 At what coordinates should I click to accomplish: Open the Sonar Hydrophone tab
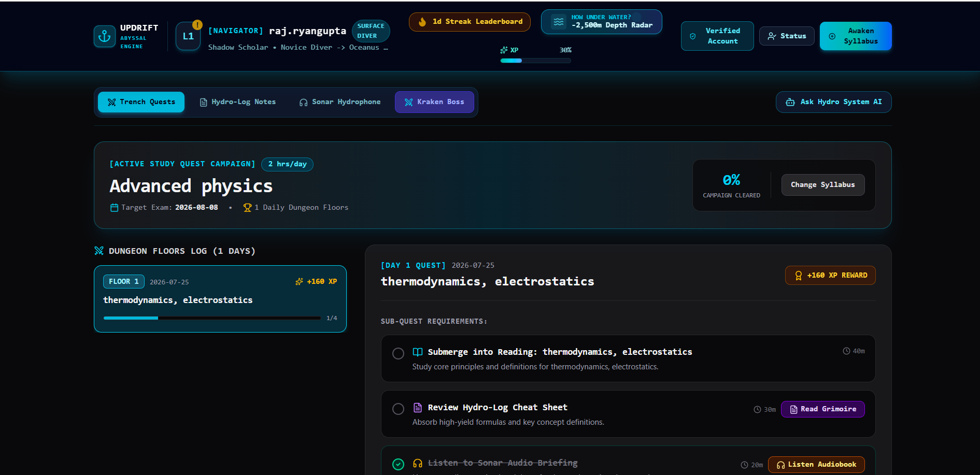tap(340, 102)
